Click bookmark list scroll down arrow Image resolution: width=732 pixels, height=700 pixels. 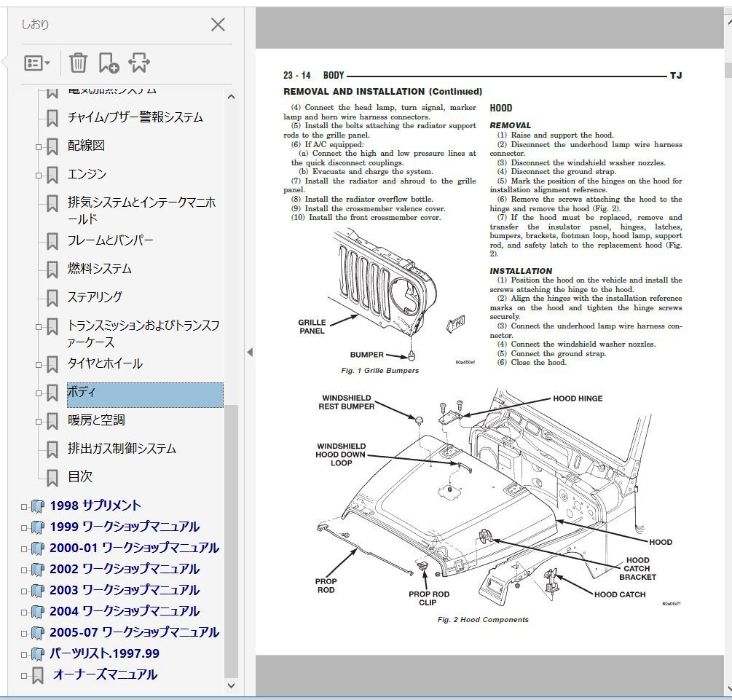231,685
